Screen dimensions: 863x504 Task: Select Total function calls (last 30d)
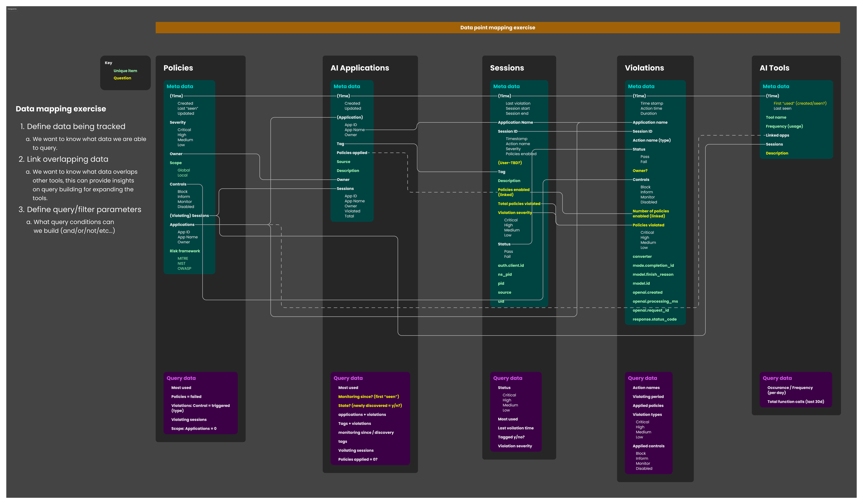[x=795, y=401]
